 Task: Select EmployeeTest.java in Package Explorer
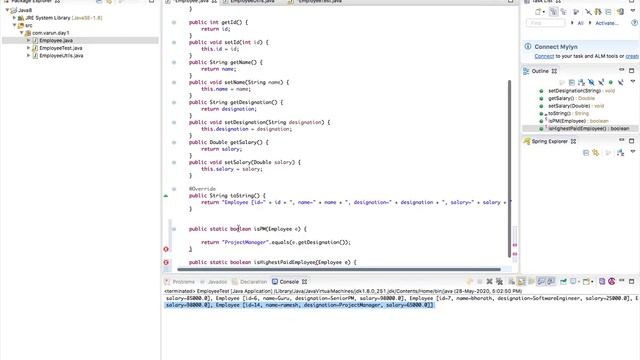click(61, 48)
